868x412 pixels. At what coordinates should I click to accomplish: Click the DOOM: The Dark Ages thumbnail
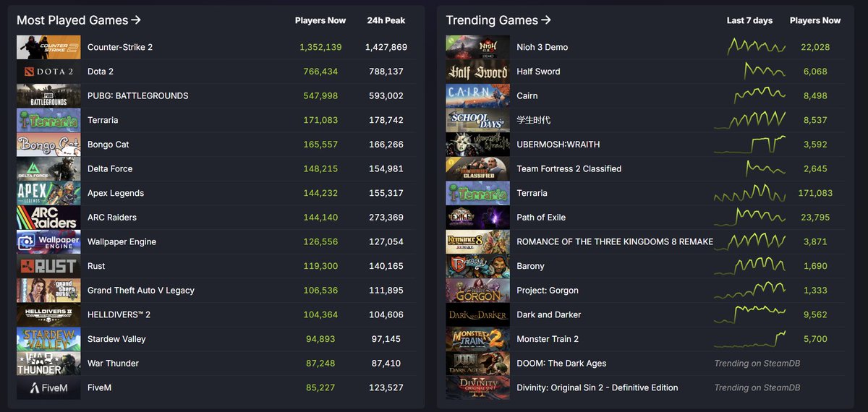click(x=477, y=364)
